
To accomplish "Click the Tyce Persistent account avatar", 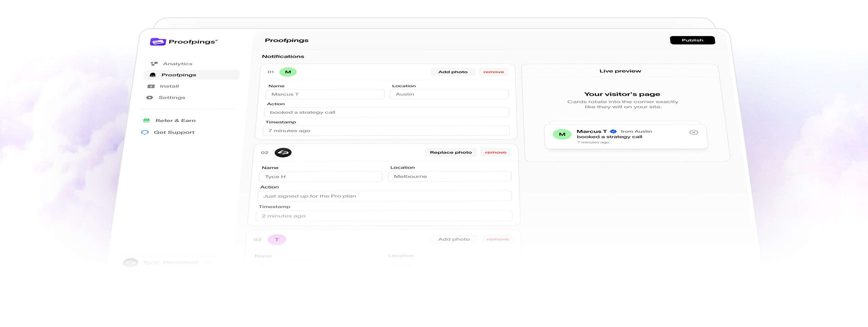I will pyautogui.click(x=131, y=263).
